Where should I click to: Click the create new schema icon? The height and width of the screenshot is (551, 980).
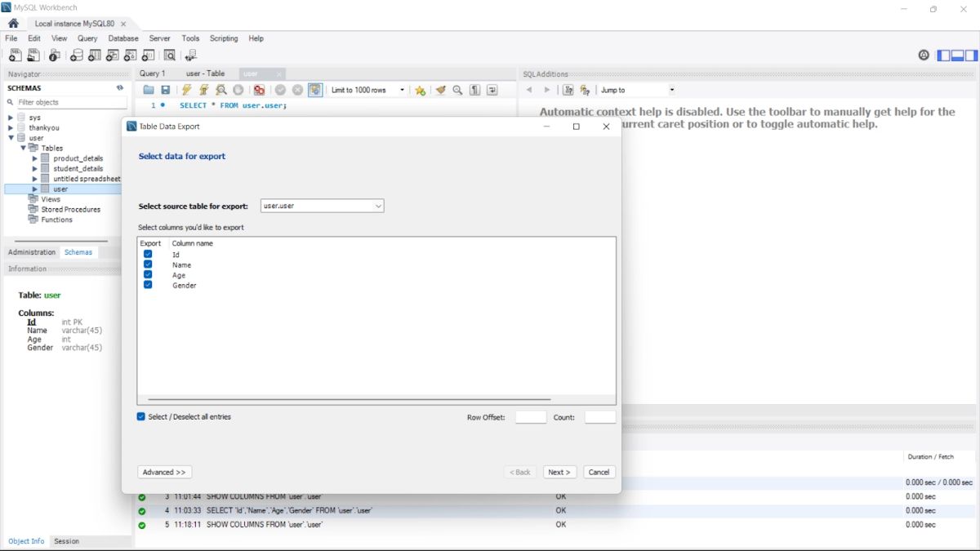tap(77, 56)
